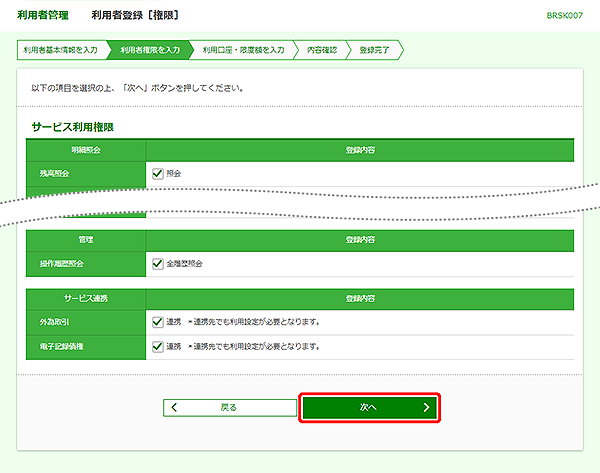Screen dimensions: 600x473
Task: Click the 明細照会 table header
Action: point(86,150)
